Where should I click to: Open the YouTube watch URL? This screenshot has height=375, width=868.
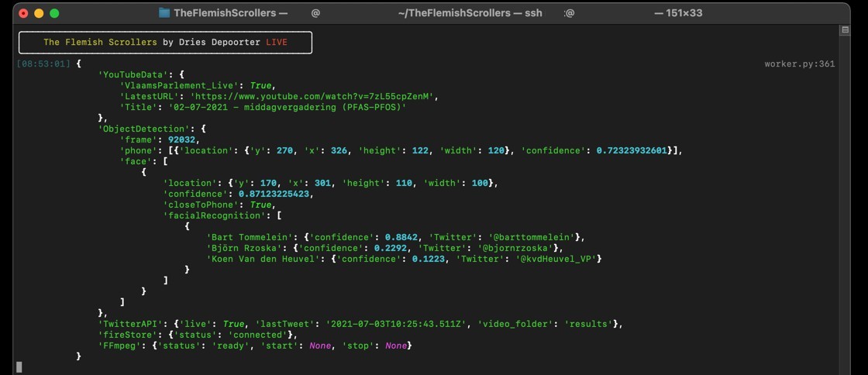(315, 97)
